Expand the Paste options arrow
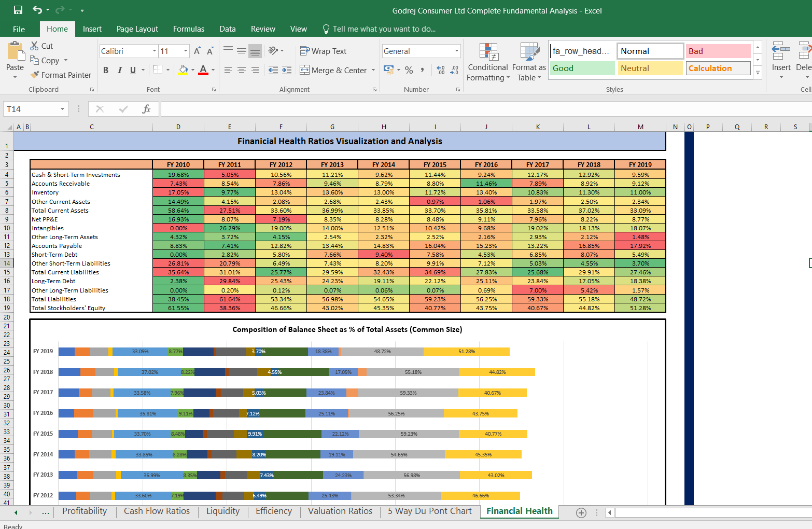This screenshot has height=529, width=812. (15, 77)
